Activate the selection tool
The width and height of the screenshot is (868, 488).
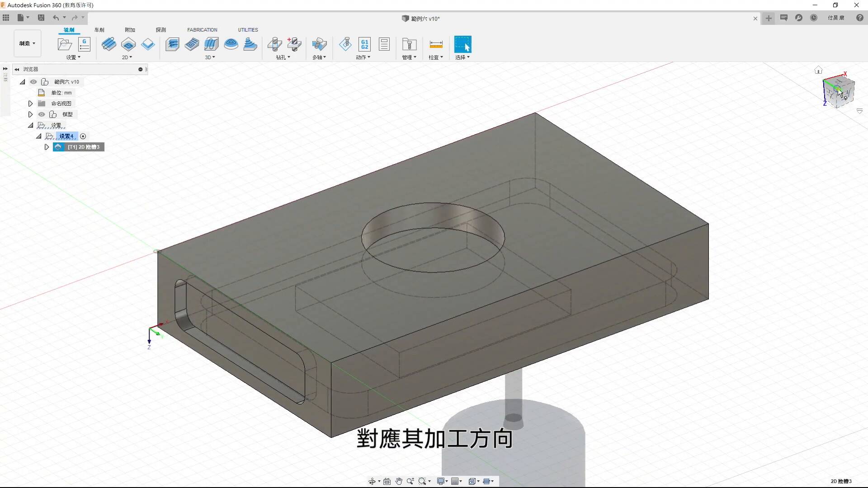[462, 44]
